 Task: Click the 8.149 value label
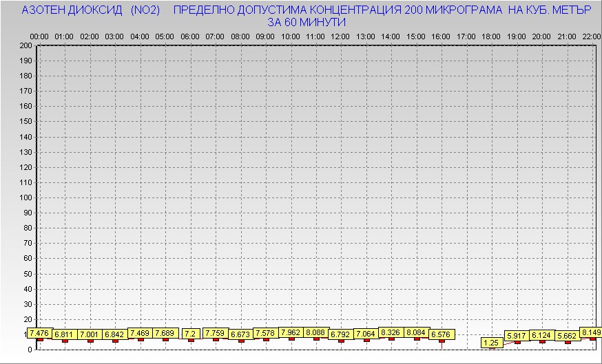coord(592,332)
